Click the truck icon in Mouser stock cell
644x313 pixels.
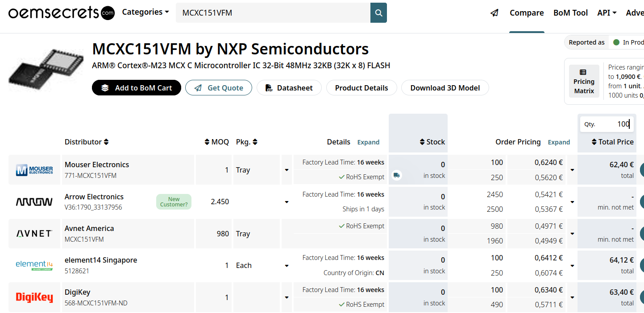coord(396,175)
